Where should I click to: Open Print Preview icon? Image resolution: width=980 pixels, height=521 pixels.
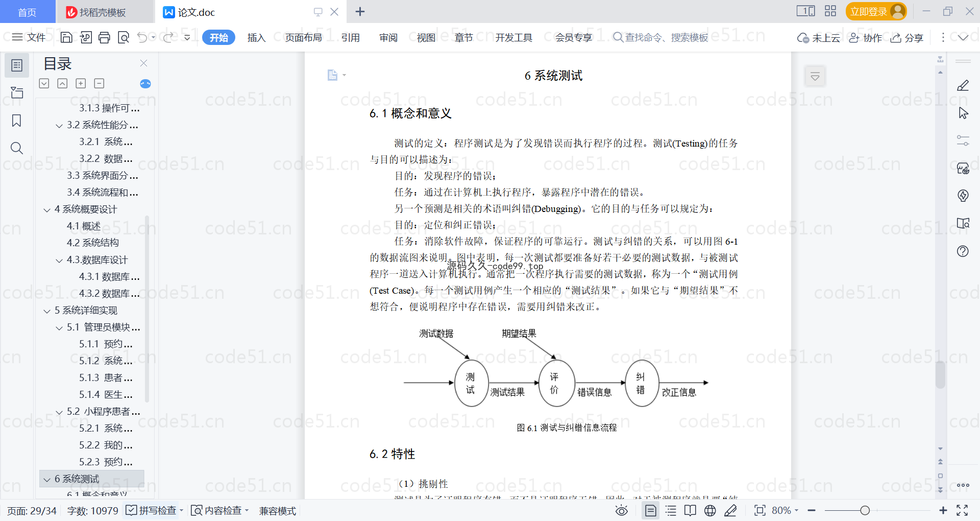pos(124,37)
